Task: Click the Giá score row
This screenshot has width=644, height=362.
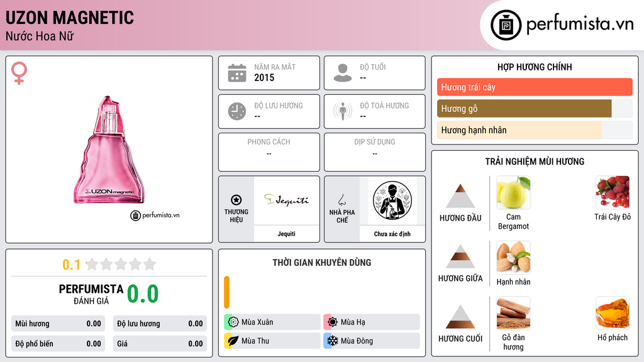Action: 160,344
